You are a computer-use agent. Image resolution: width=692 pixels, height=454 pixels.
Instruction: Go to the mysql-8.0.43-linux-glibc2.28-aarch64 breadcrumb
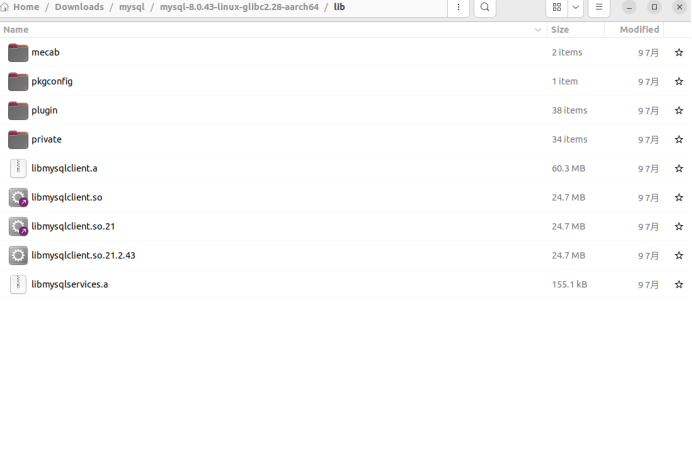(239, 7)
